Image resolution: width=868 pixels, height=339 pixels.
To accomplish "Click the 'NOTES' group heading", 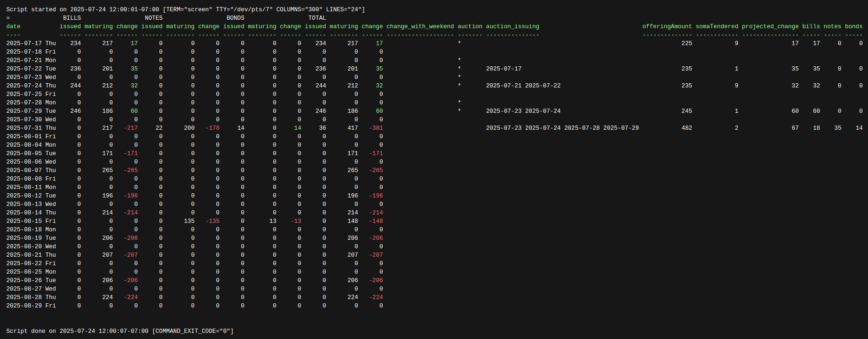I will pos(154,18).
